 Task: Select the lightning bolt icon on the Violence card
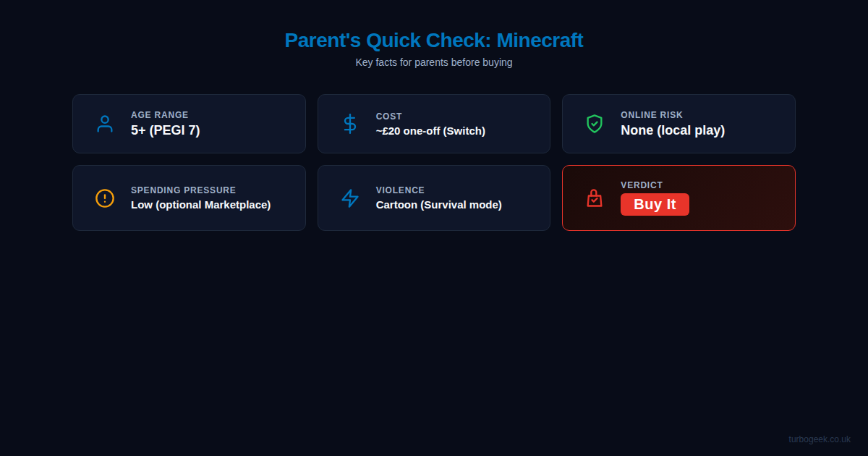pyautogui.click(x=349, y=198)
